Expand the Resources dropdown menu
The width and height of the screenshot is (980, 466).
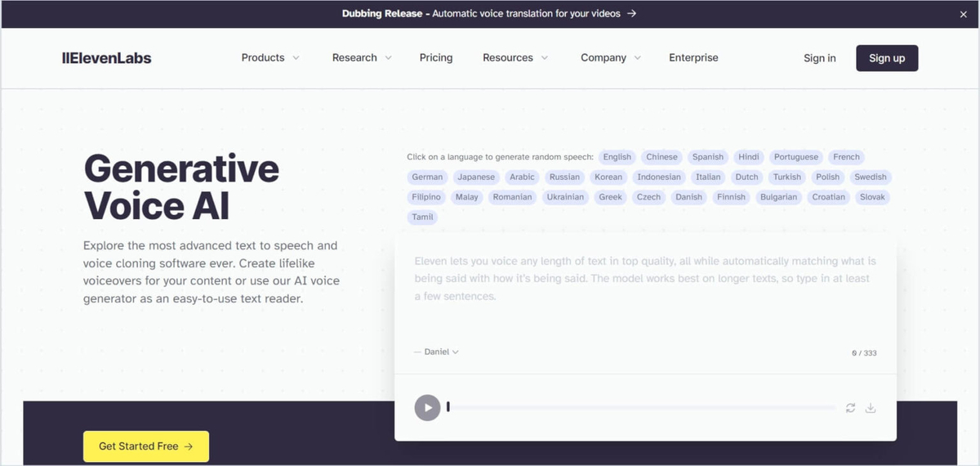[515, 58]
